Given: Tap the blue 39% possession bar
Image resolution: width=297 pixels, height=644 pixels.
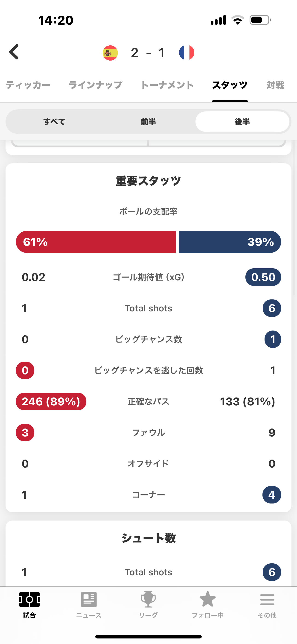Looking at the screenshot, I should (230, 242).
